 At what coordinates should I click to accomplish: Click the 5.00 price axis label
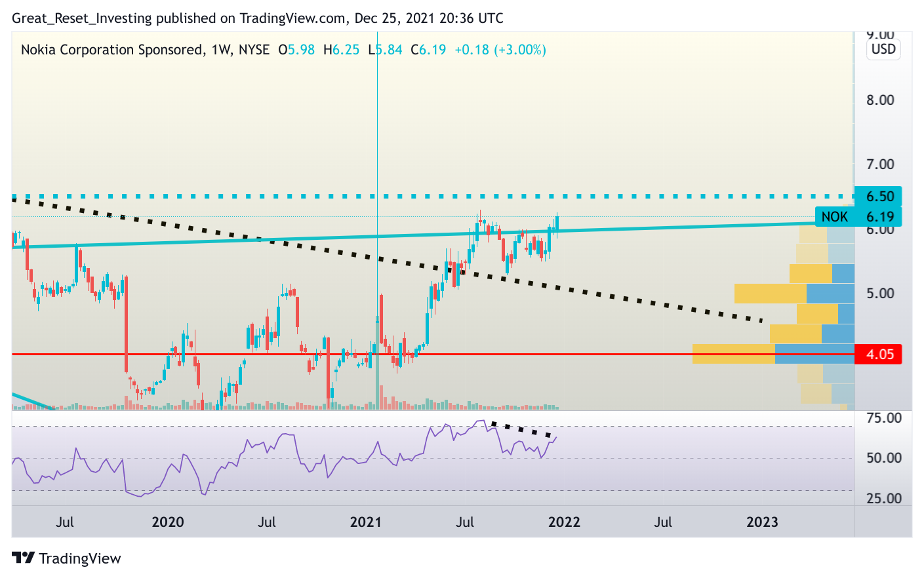point(880,294)
